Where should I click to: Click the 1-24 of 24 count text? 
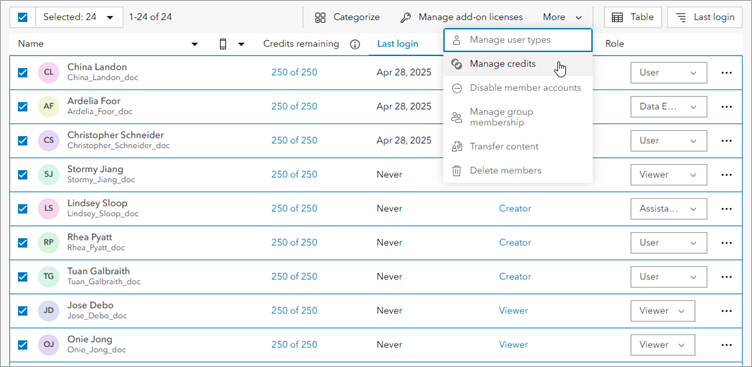[x=150, y=17]
